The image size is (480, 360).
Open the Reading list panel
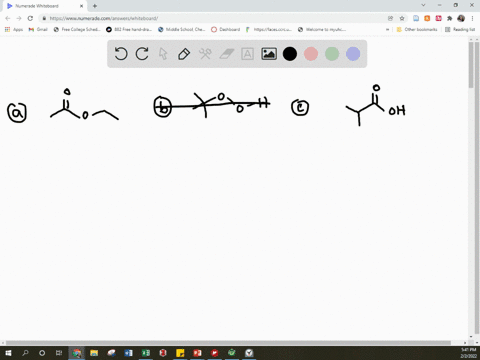pyautogui.click(x=460, y=29)
